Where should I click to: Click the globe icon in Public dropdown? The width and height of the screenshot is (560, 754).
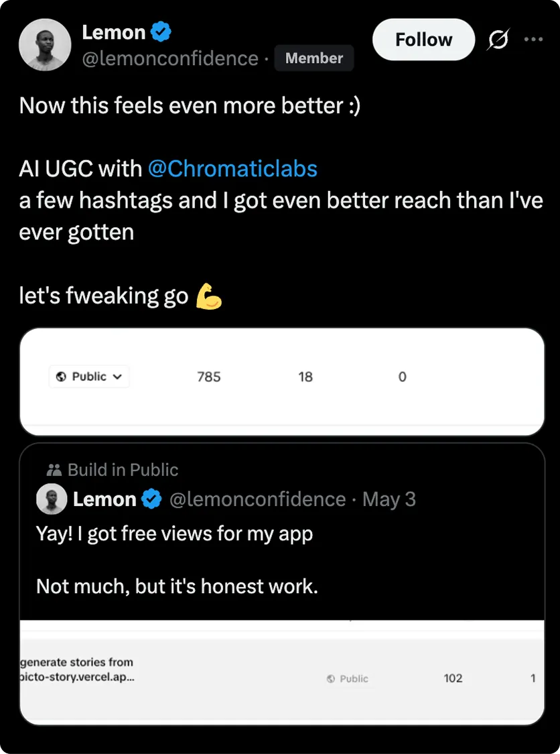(x=61, y=377)
